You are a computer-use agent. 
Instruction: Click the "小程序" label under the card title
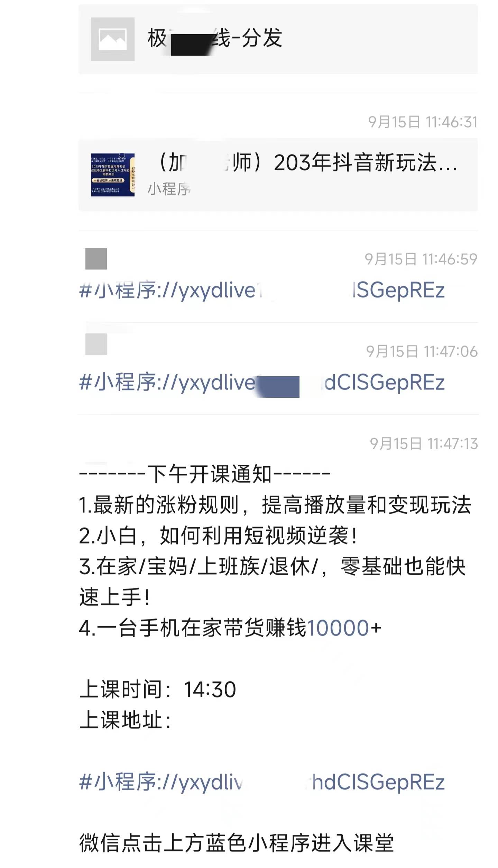click(x=169, y=189)
